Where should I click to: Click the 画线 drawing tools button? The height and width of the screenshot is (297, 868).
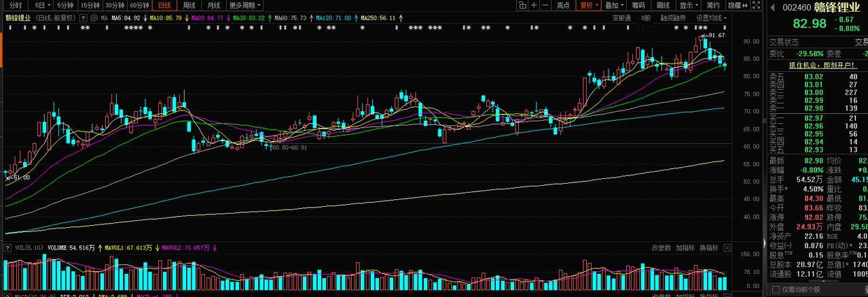[x=663, y=5]
